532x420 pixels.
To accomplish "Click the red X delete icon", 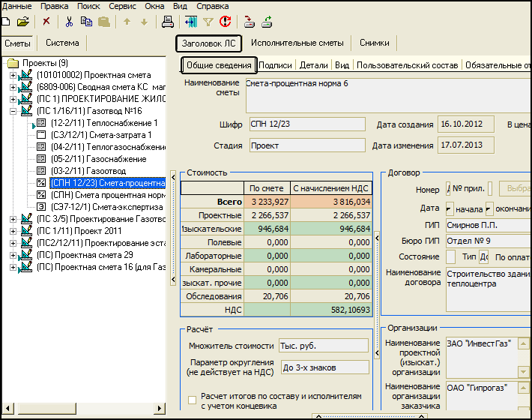I will pos(46,22).
